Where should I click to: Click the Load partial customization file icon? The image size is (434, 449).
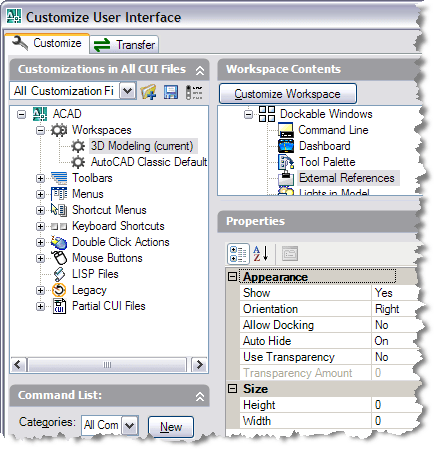click(x=148, y=92)
